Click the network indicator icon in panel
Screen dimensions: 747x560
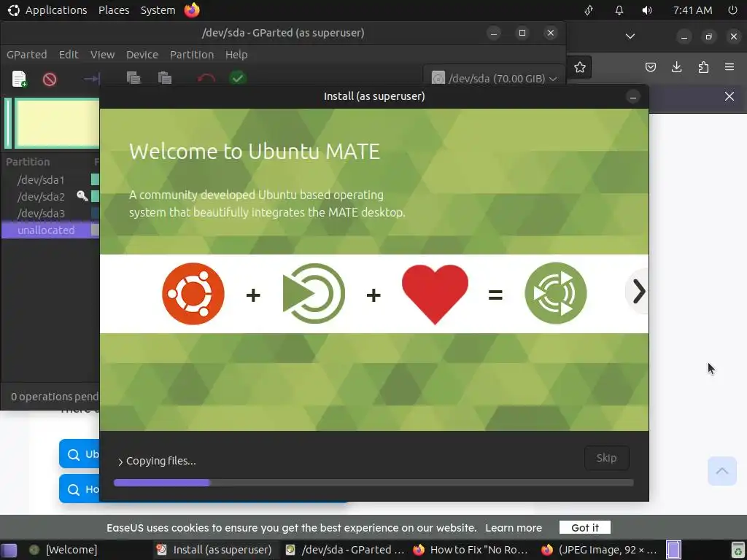coord(589,10)
